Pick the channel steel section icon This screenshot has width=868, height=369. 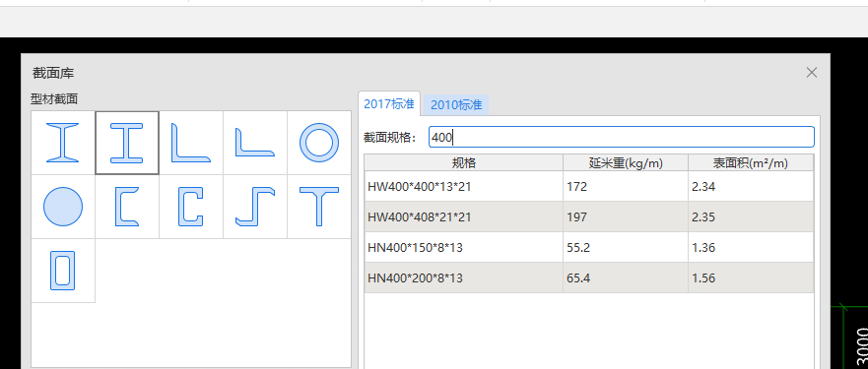[x=127, y=207]
